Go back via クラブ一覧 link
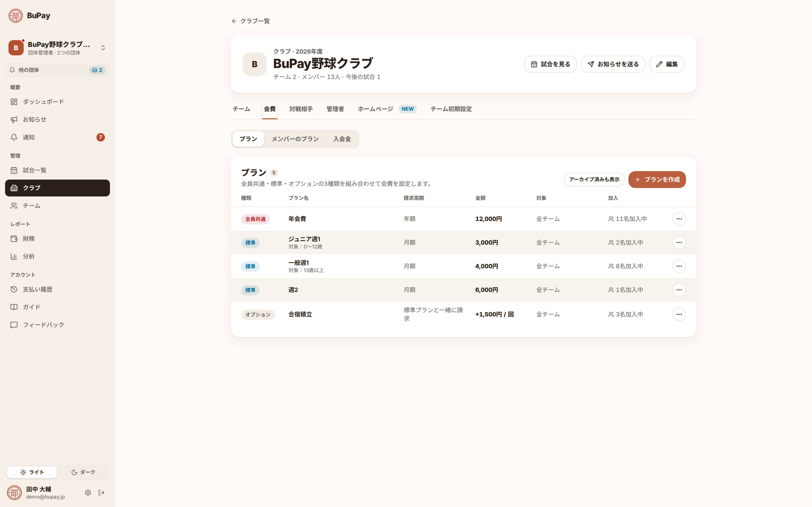 (x=251, y=21)
